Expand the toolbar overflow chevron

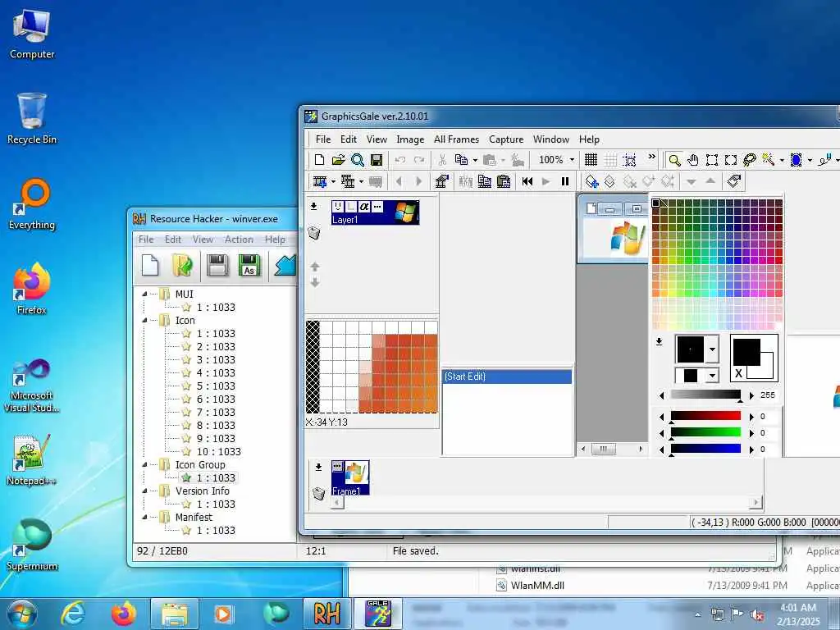(652, 157)
